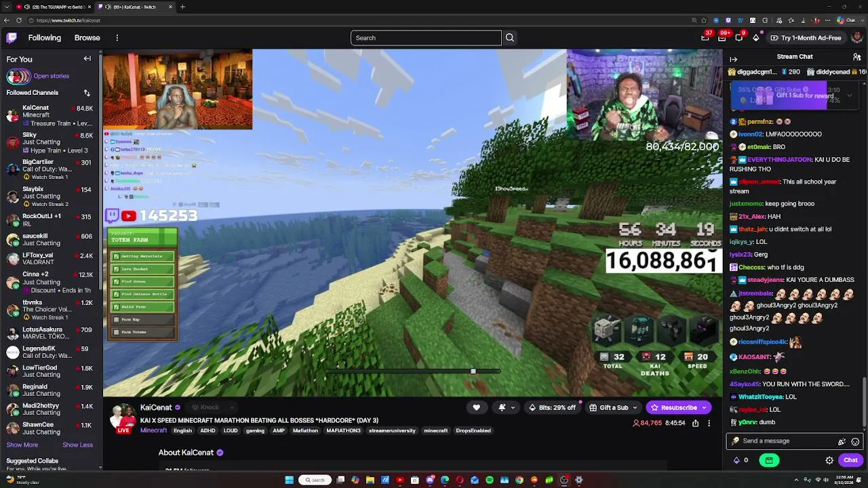This screenshot has width=868, height=488.
Task: Go to the Browse page
Action: tap(87, 38)
